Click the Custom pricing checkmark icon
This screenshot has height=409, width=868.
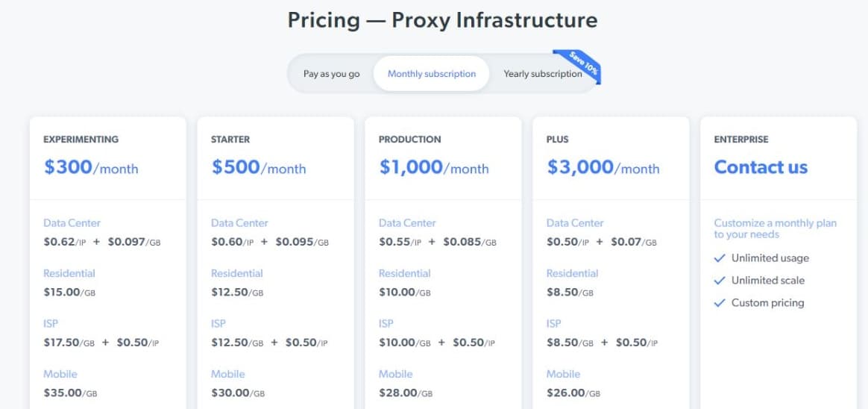(719, 302)
